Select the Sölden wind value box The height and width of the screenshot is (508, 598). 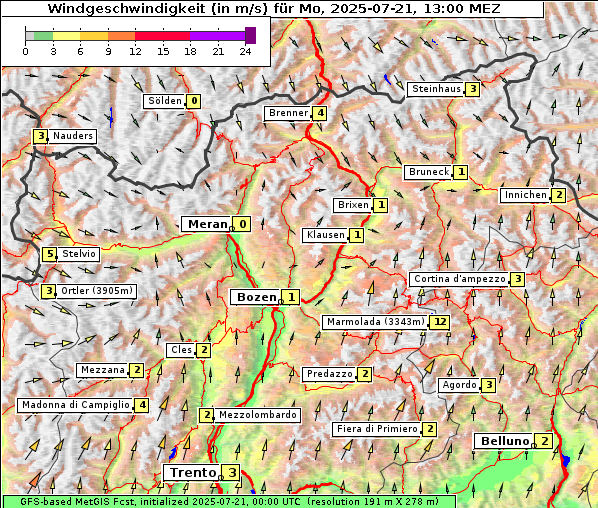pos(194,101)
